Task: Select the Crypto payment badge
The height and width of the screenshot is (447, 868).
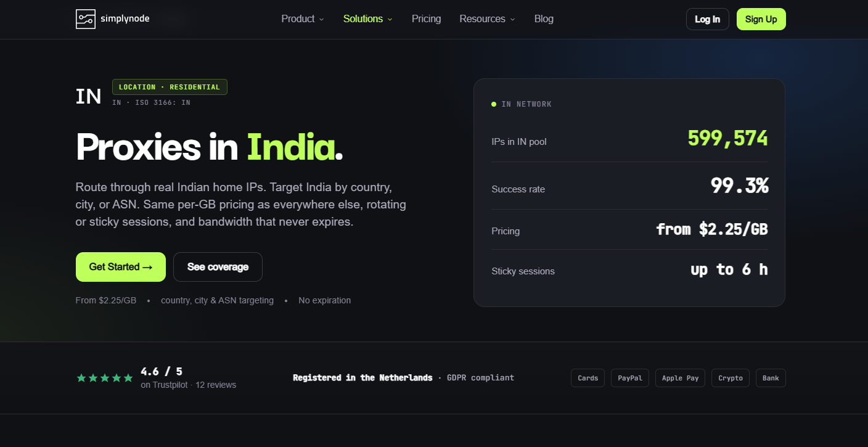Action: 731,378
